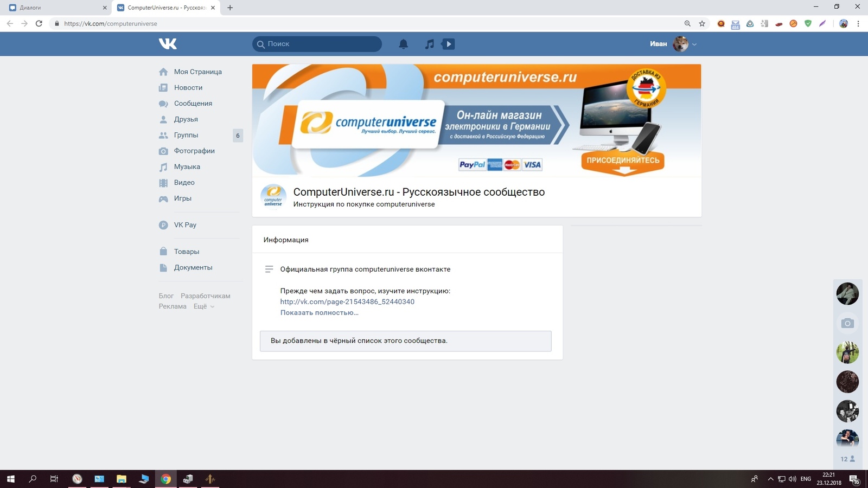Click the VK logo in header
Image resolution: width=868 pixels, height=488 pixels.
168,44
